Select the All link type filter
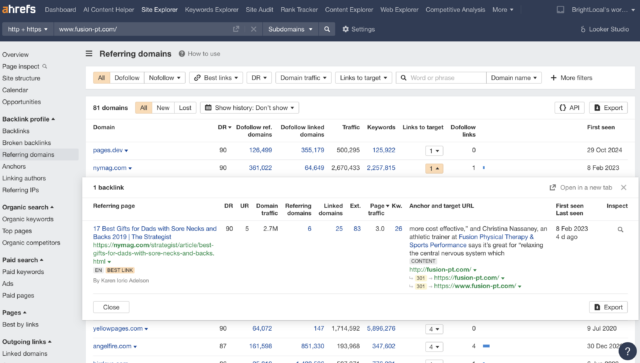This screenshot has width=640, height=363. click(x=101, y=78)
